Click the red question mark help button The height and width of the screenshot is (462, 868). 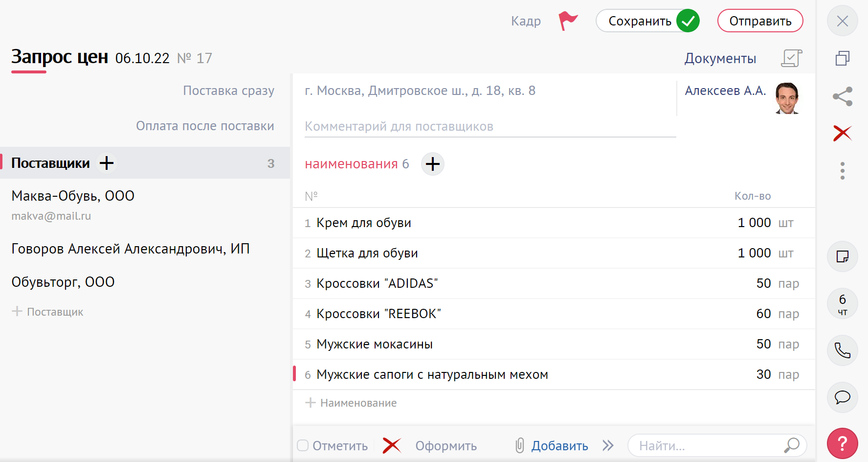click(x=842, y=443)
